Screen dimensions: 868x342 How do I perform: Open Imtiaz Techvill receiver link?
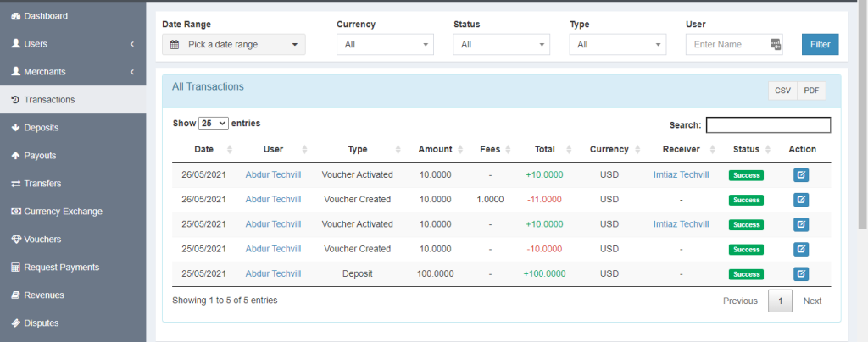pyautogui.click(x=681, y=175)
